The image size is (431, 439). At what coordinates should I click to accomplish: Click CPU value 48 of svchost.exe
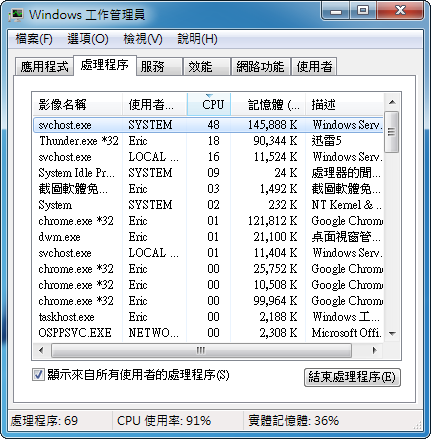(x=213, y=125)
